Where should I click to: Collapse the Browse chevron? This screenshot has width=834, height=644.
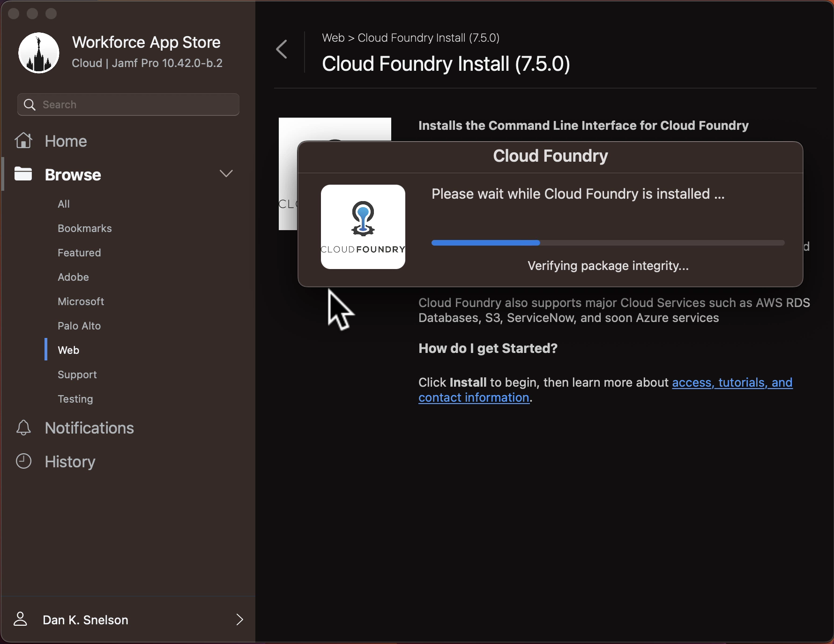coord(226,174)
